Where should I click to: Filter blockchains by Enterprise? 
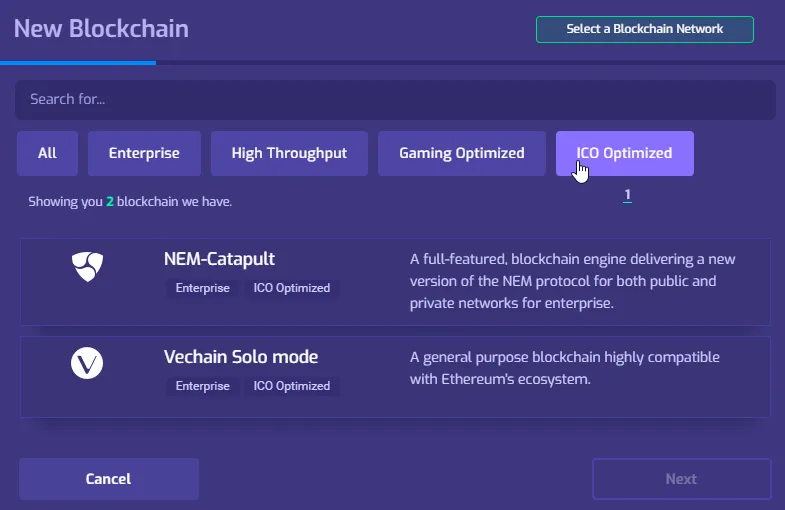[144, 153]
